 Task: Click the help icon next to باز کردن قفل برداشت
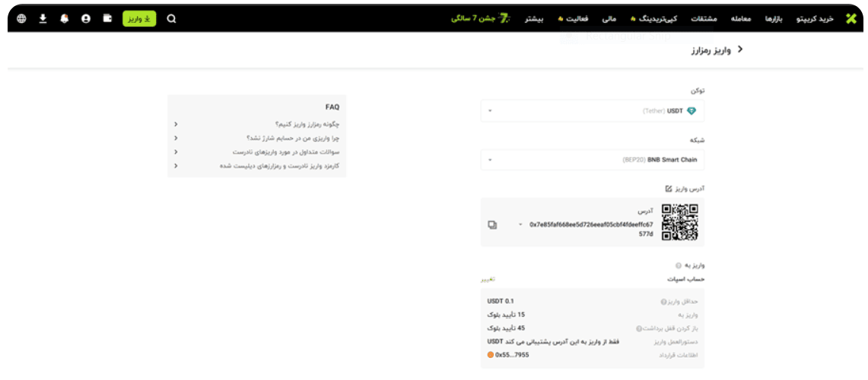639,328
